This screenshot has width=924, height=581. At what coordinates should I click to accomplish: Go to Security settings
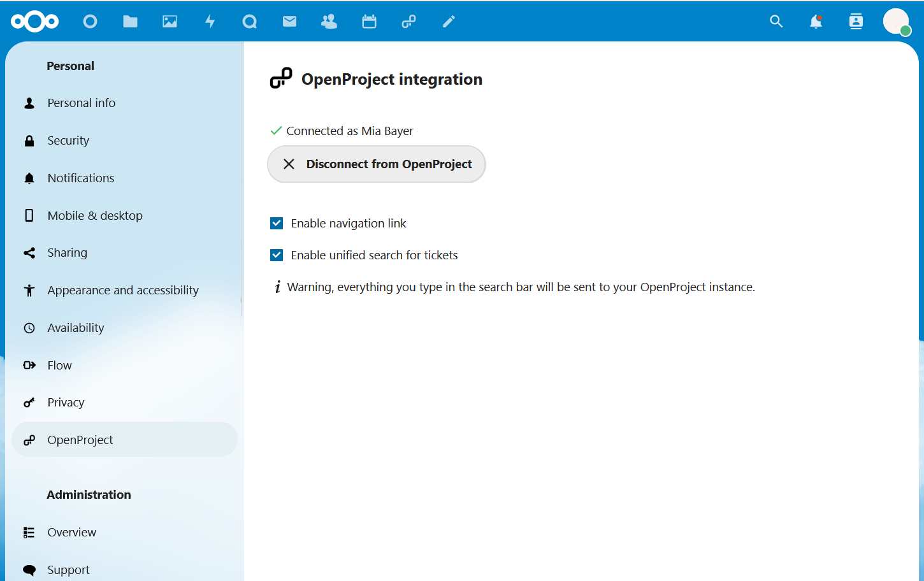68,140
